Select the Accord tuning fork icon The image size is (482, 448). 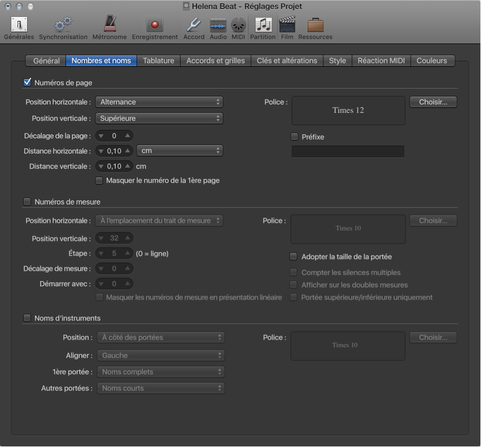(x=194, y=25)
